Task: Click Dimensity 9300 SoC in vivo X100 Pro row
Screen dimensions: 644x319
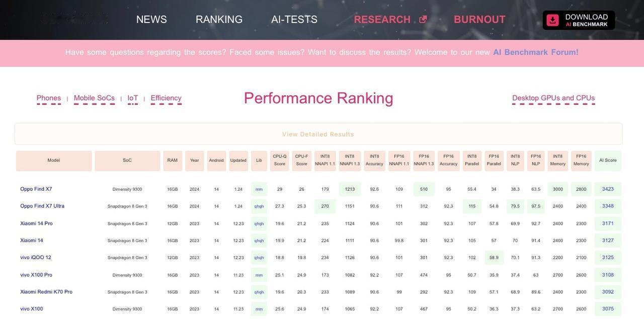Action: point(127,275)
